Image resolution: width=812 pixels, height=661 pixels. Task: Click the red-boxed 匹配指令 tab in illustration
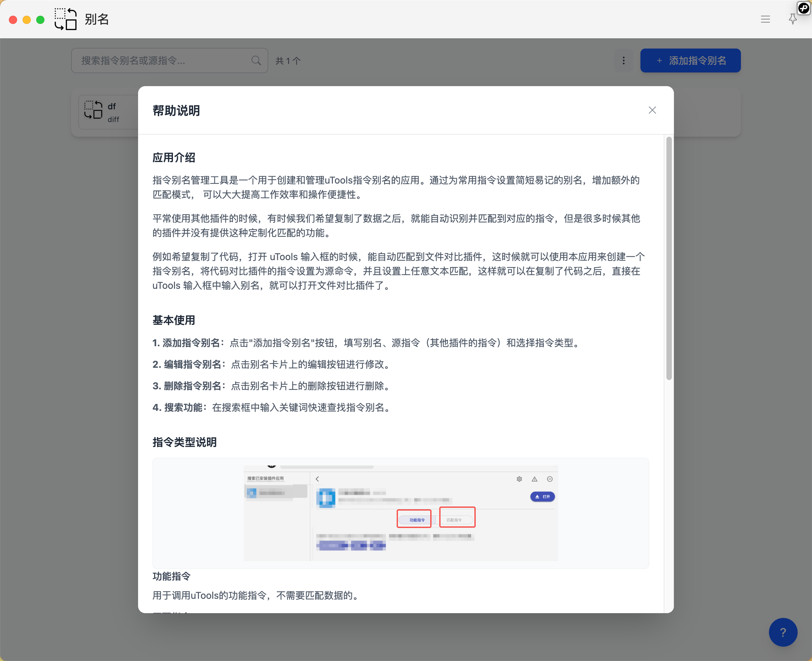pyautogui.click(x=456, y=520)
